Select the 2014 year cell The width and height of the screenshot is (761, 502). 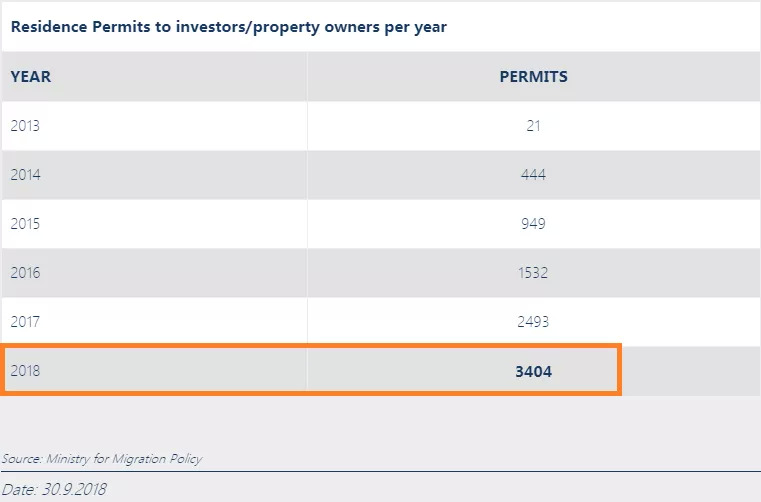tap(27, 174)
